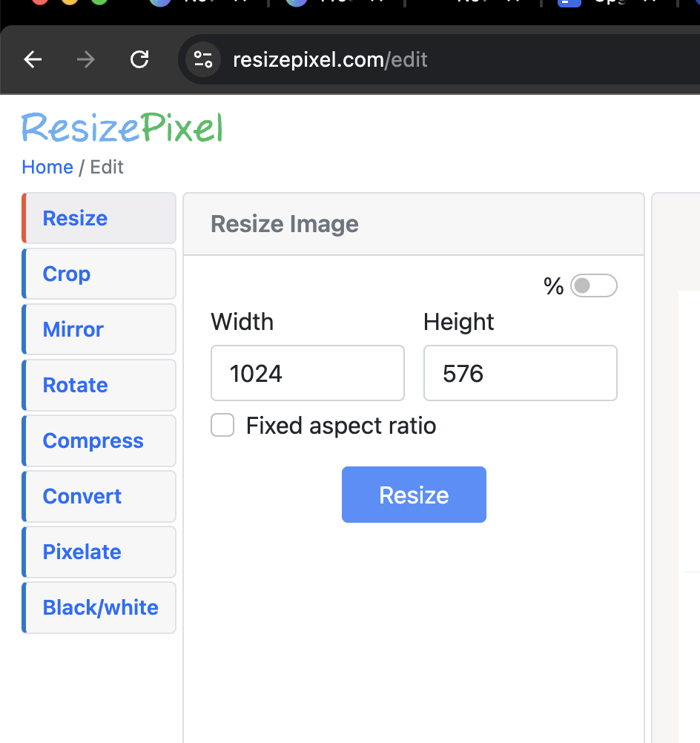
Task: Go back using the browser back arrow
Action: click(33, 60)
